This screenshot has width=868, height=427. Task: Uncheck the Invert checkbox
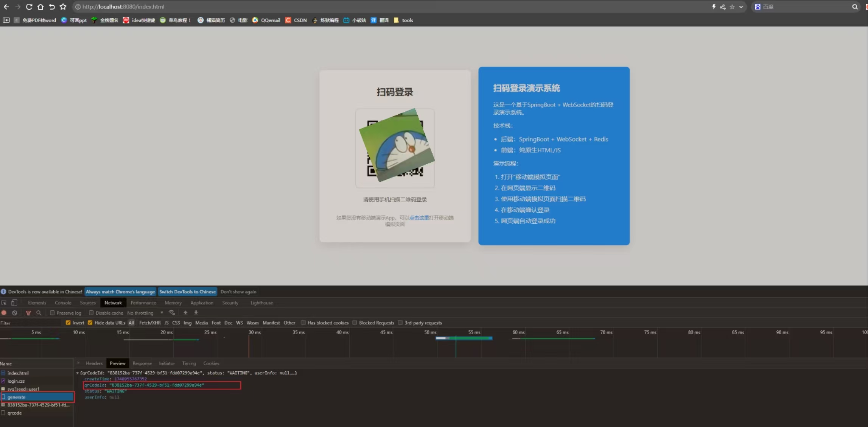point(68,323)
